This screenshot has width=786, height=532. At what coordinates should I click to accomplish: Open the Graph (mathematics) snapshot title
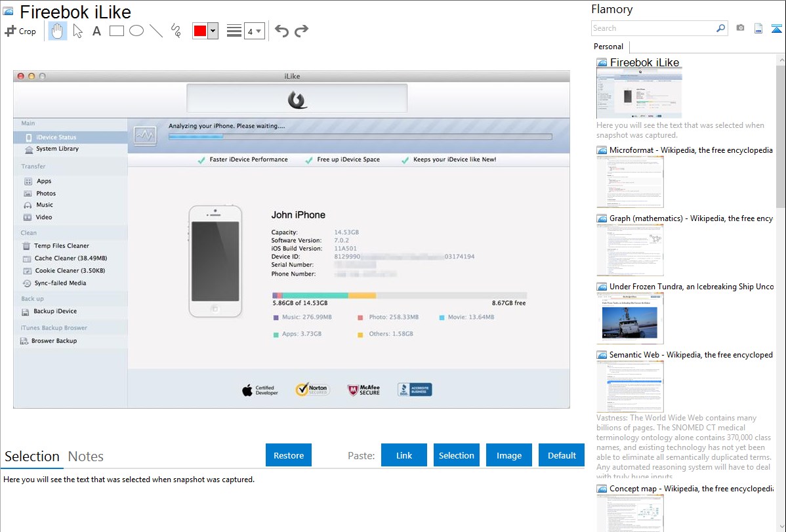coord(691,218)
